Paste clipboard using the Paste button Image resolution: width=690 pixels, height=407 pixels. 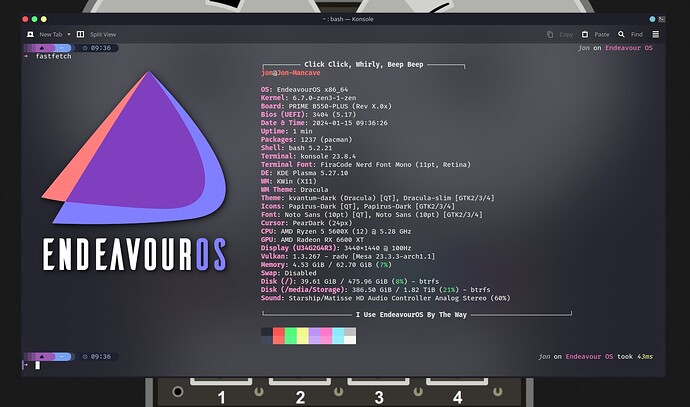click(x=595, y=33)
